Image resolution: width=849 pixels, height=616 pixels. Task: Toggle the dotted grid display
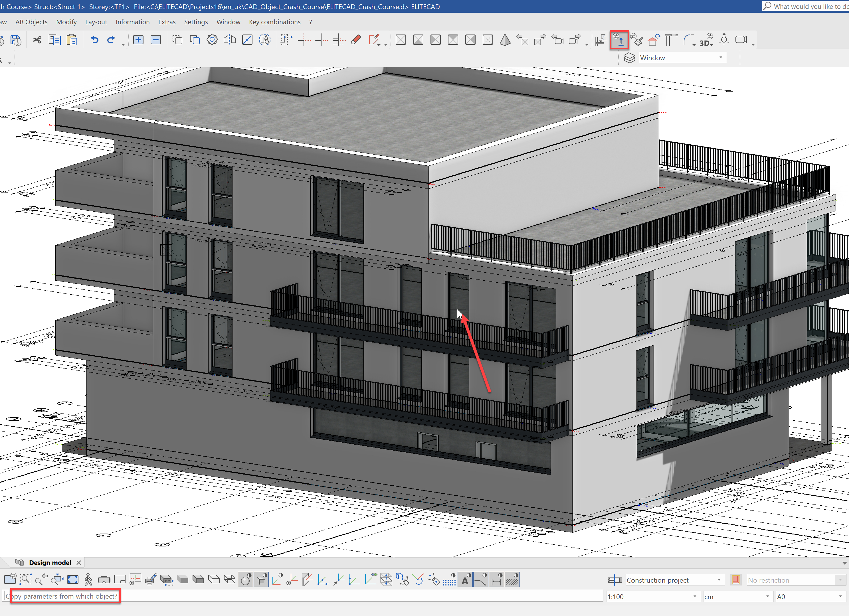click(x=449, y=580)
